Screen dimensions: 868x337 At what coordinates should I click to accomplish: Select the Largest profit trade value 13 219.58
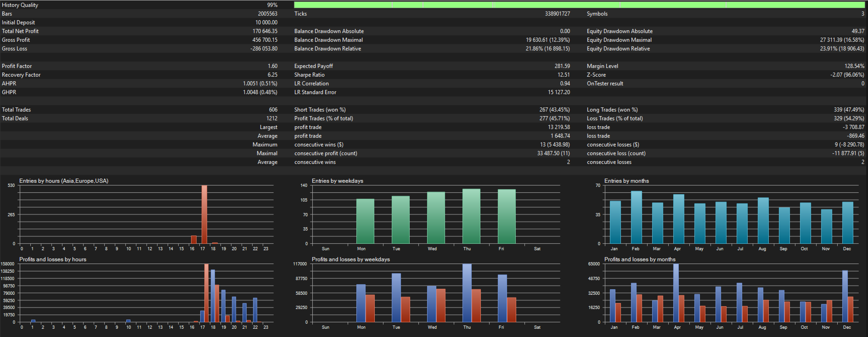tap(559, 127)
